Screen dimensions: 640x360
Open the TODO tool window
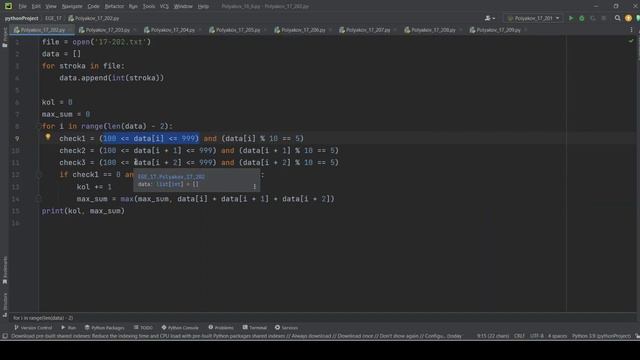(x=143, y=328)
